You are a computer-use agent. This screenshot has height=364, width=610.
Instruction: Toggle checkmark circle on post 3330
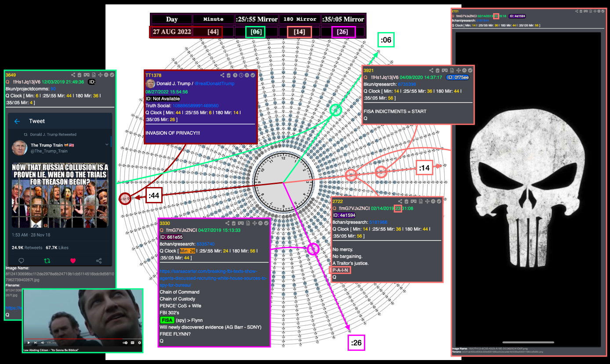[x=266, y=223]
